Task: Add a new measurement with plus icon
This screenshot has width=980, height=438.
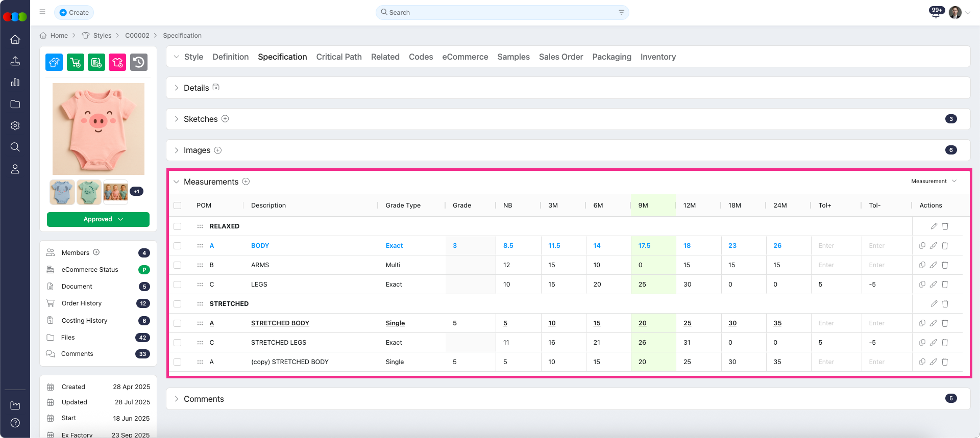Action: (x=246, y=182)
